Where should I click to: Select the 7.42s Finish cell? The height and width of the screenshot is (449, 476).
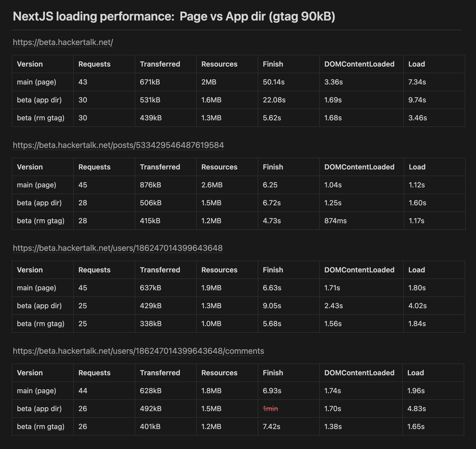click(271, 426)
